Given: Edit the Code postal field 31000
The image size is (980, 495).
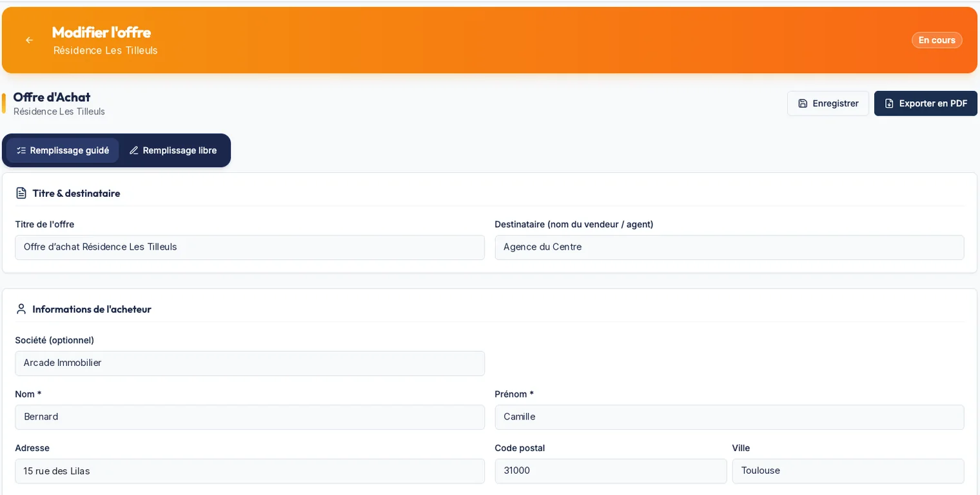Looking at the screenshot, I should tap(611, 471).
